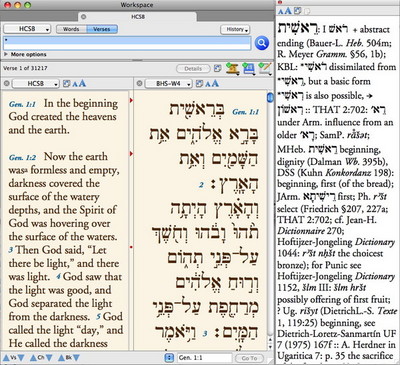Click the Gen. 1:1 reference in Hebrew pane
The image size is (400, 365).
[x=245, y=112]
